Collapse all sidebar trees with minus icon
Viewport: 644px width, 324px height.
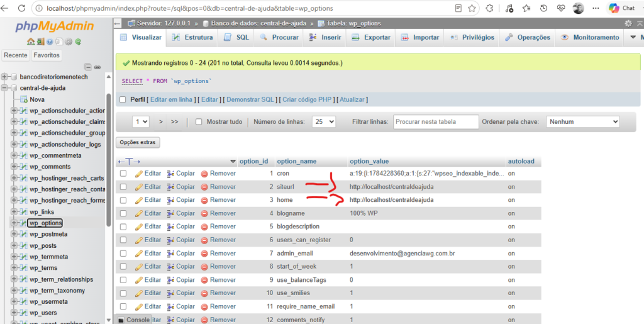pyautogui.click(x=88, y=67)
